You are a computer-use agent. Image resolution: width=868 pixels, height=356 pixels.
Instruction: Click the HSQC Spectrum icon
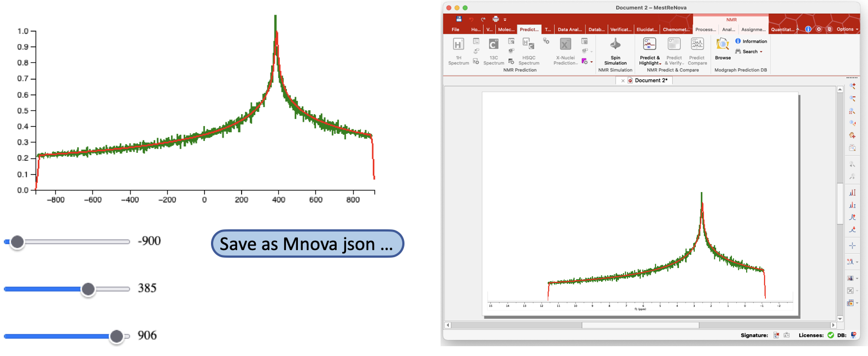(529, 44)
